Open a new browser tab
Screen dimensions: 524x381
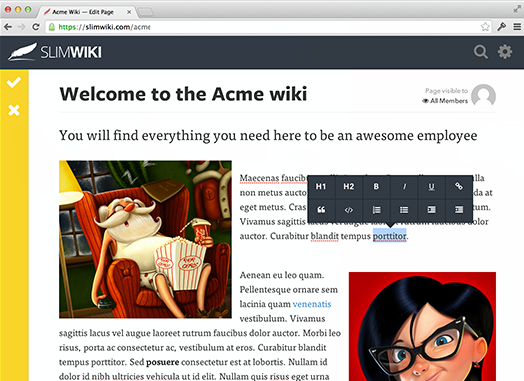[x=146, y=12]
